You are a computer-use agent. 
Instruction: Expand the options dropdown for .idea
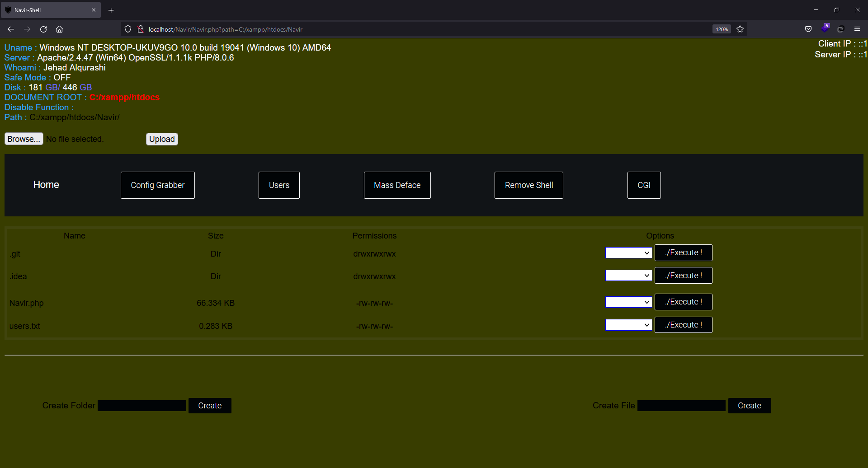[629, 276]
